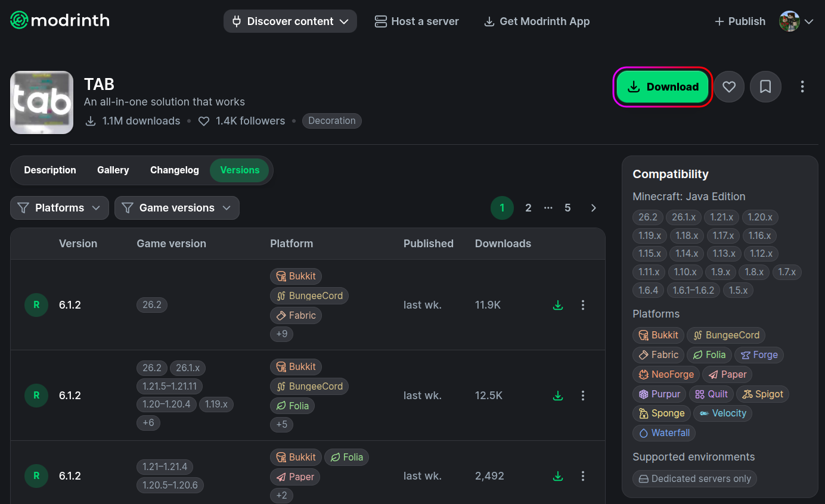The height and width of the screenshot is (504, 825).
Task: Click the Published column header
Action: tap(429, 244)
